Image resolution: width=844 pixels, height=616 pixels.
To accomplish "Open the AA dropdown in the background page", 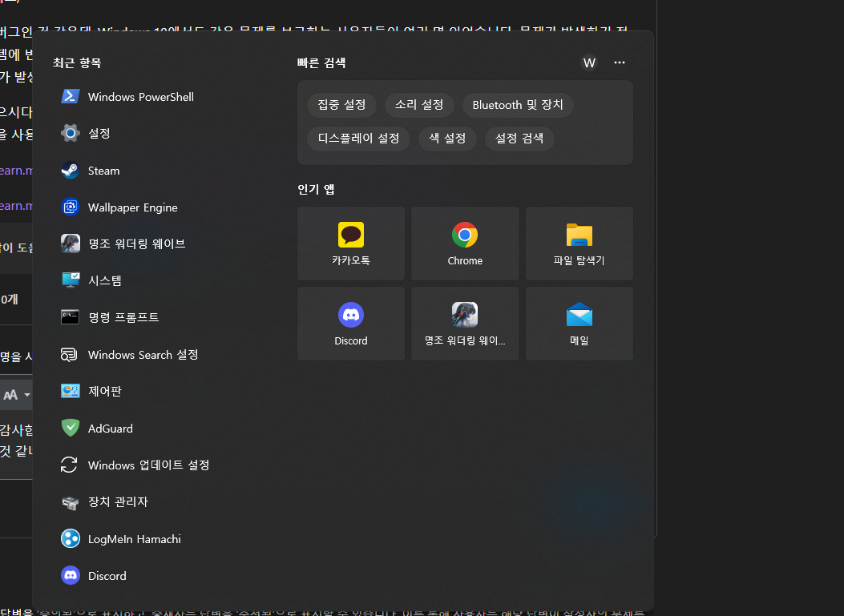I will 17,395.
